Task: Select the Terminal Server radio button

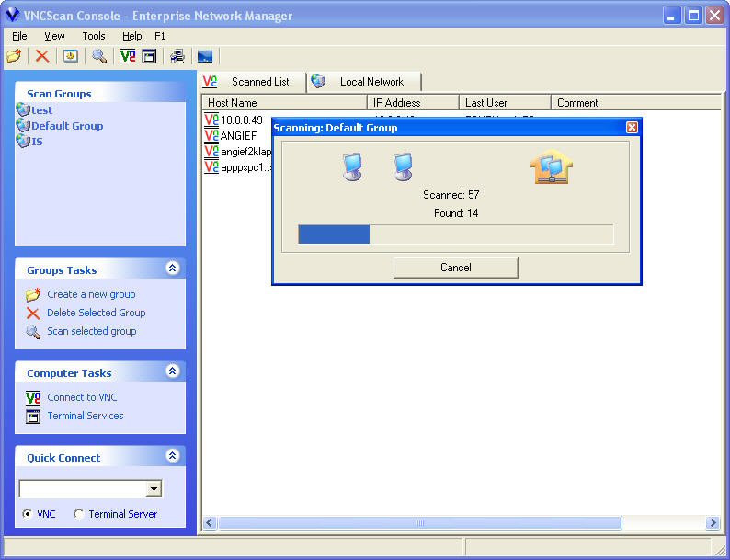Action: click(79, 514)
